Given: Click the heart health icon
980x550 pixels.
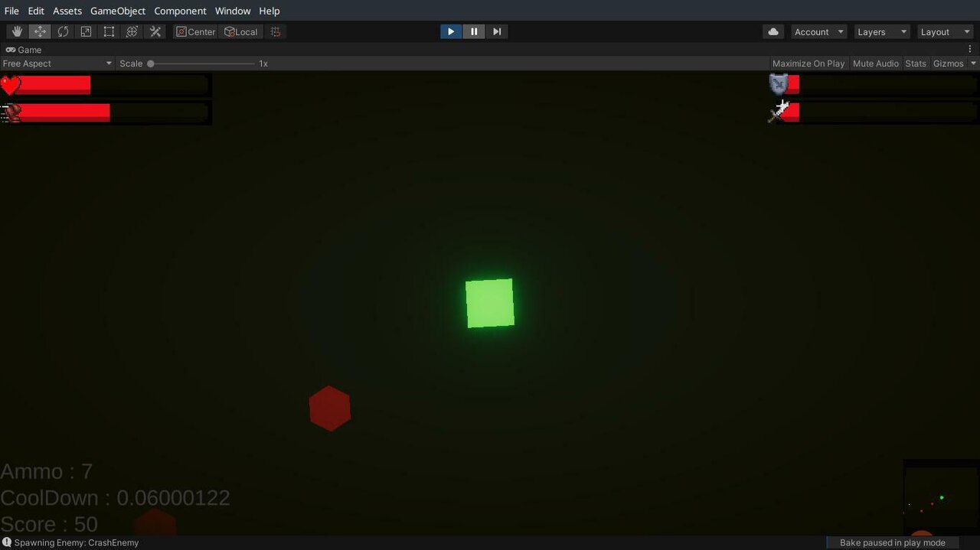Looking at the screenshot, I should click(x=10, y=85).
